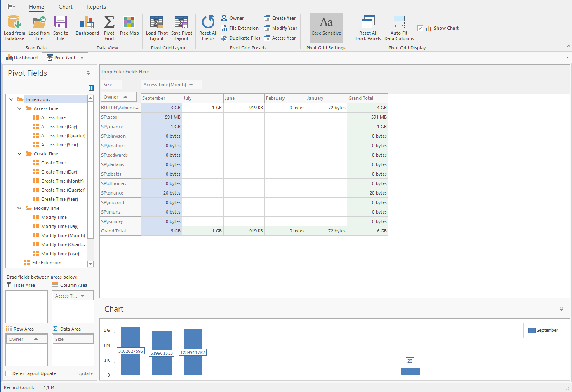Screen dimensions: 572x392
Task: Click Load Pivot Layout icon
Action: [x=157, y=23]
